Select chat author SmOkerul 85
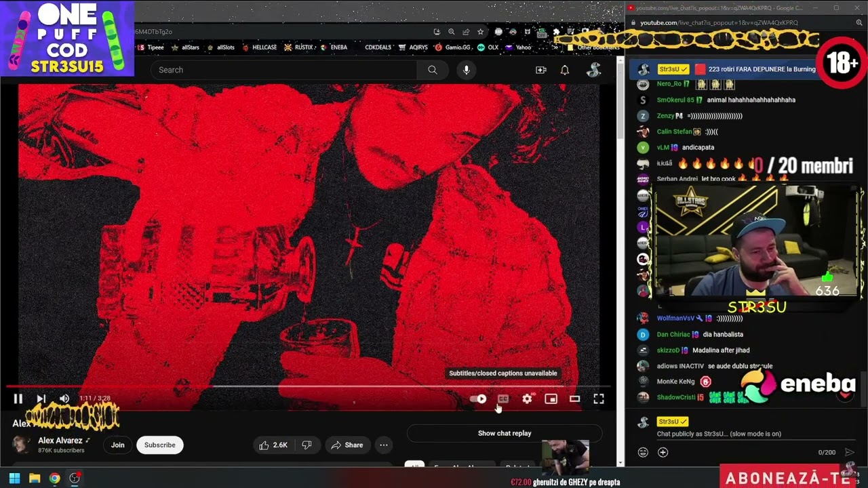The image size is (868, 488). [x=675, y=100]
